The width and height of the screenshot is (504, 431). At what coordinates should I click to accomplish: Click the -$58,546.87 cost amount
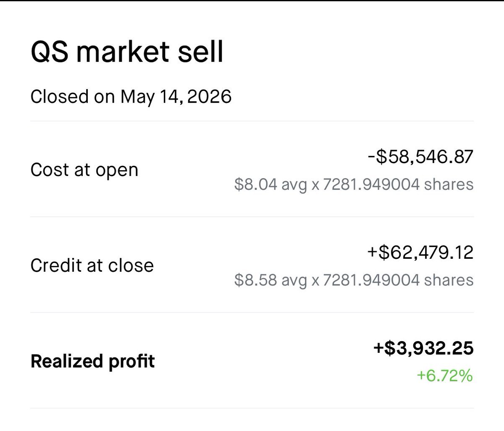(420, 157)
